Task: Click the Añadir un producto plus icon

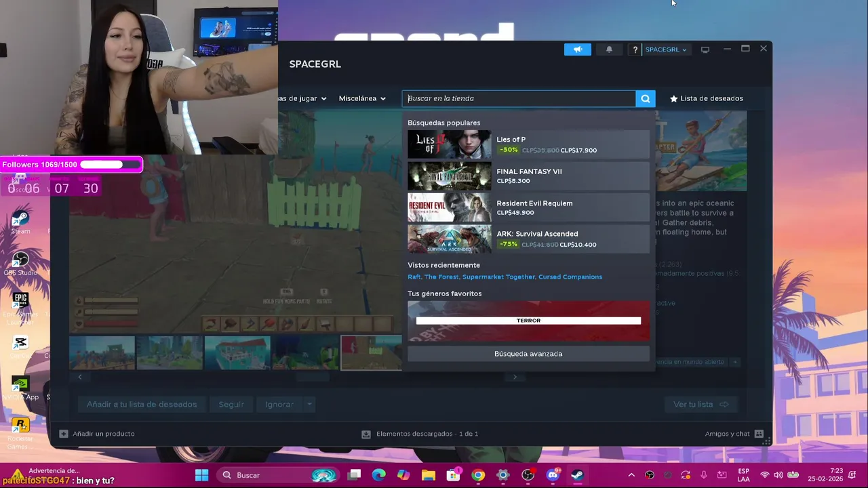Action: coord(64,434)
